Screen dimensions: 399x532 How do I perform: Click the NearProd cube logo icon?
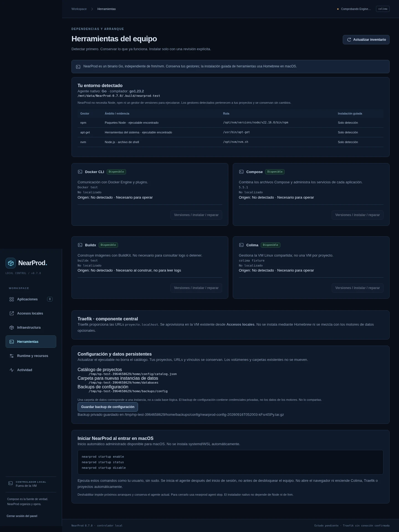[11, 263]
